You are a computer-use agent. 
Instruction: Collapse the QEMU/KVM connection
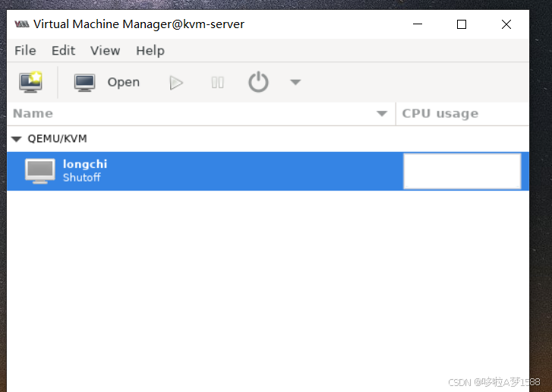[17, 139]
